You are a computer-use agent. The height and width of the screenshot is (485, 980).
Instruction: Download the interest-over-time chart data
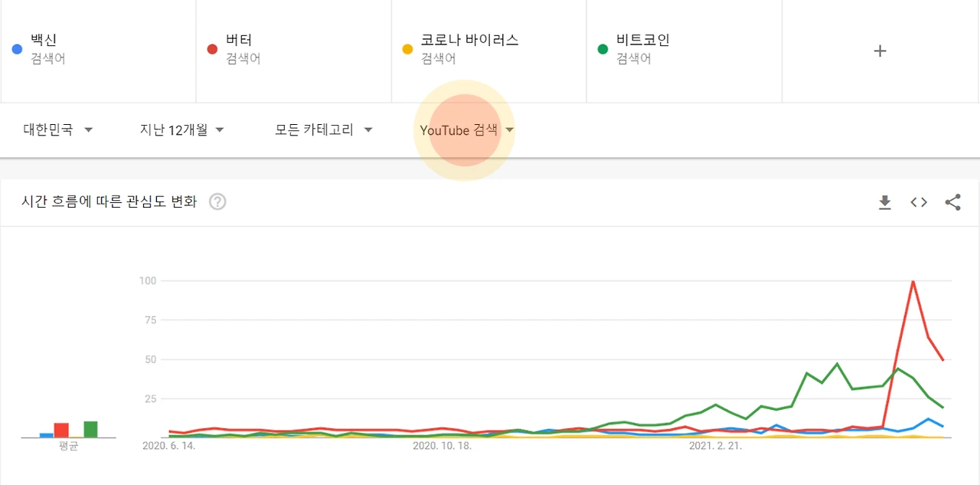[885, 202]
